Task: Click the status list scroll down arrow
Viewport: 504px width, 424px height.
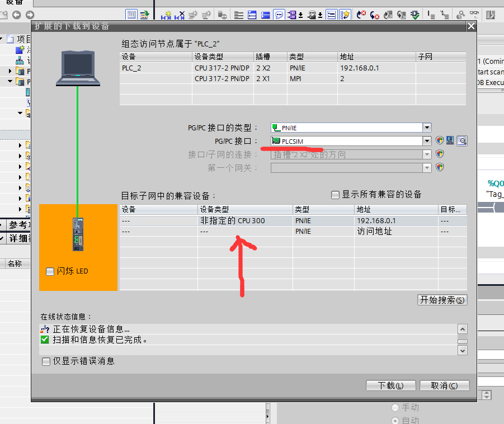Action: coord(463,350)
